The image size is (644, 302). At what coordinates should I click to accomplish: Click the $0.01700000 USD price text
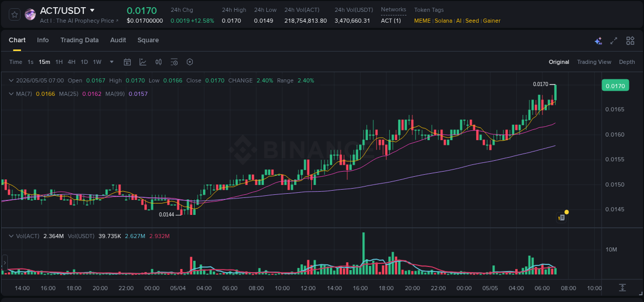click(145, 21)
